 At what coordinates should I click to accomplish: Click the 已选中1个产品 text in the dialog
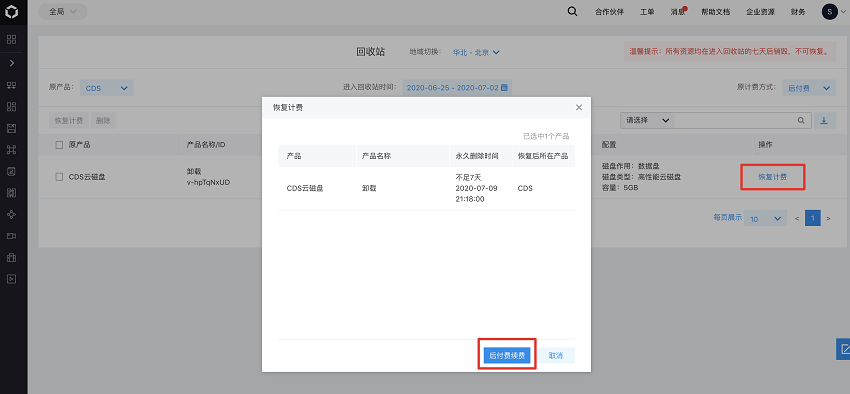point(546,136)
